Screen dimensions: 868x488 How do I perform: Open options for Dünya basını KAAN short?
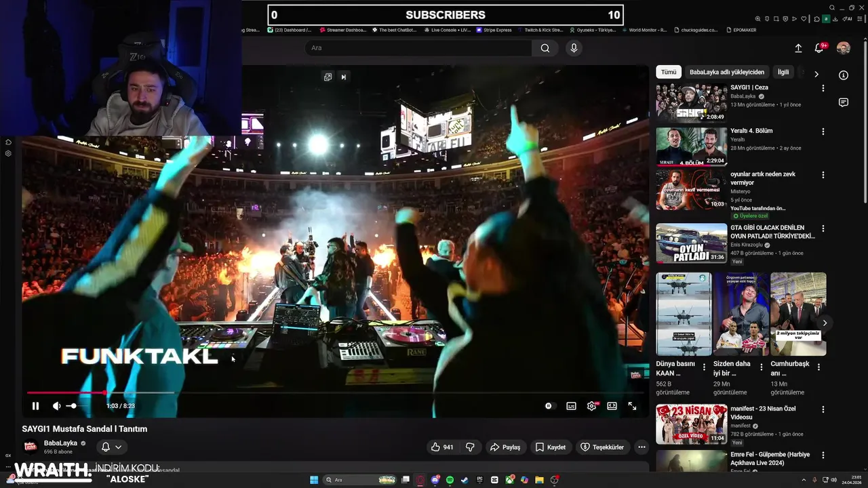click(704, 367)
